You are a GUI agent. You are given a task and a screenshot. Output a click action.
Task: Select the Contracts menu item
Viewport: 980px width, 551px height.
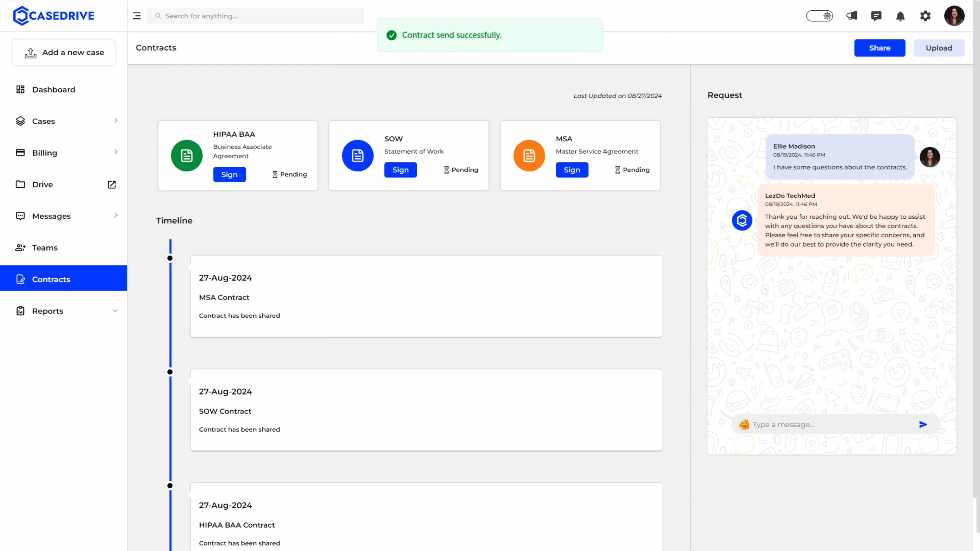pos(64,278)
